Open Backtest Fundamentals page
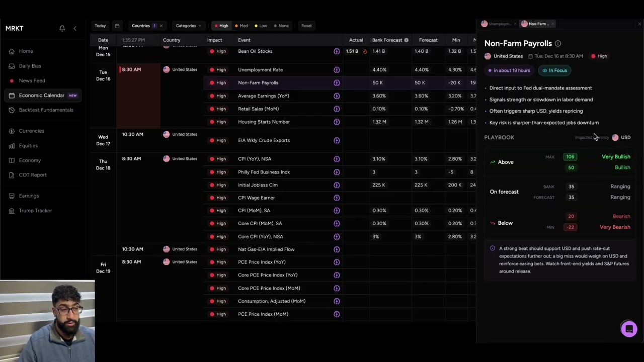 [x=46, y=110]
